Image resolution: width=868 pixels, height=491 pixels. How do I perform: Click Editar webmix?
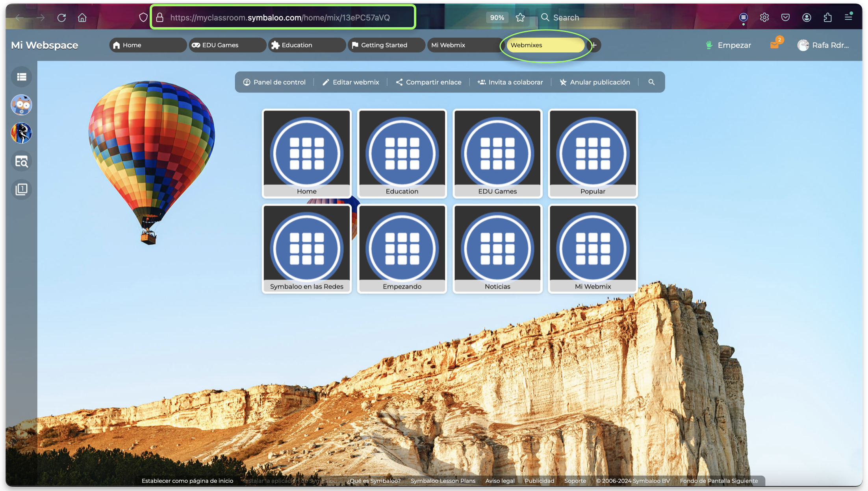coord(351,82)
